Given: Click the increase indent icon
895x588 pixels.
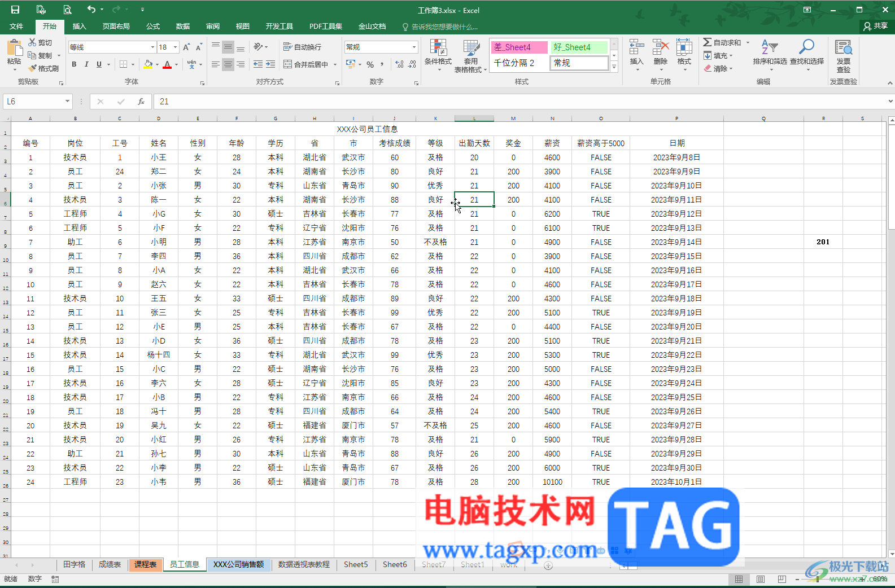Looking at the screenshot, I should point(270,64).
